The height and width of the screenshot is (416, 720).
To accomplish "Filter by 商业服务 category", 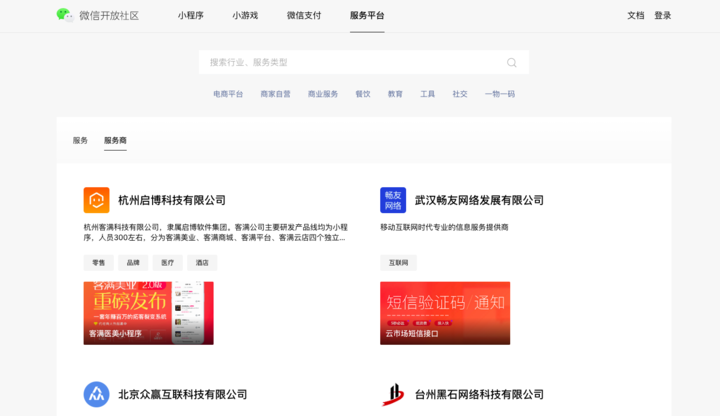I will click(x=323, y=94).
